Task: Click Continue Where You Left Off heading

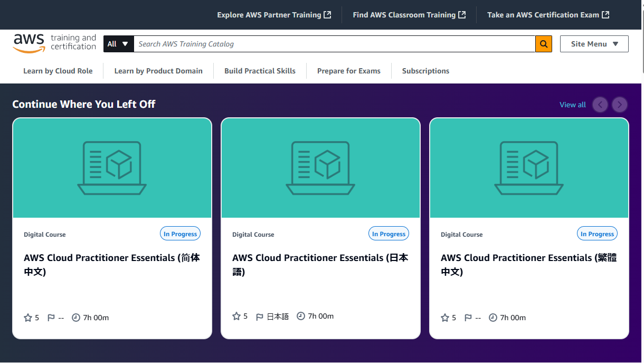Action: click(x=84, y=104)
